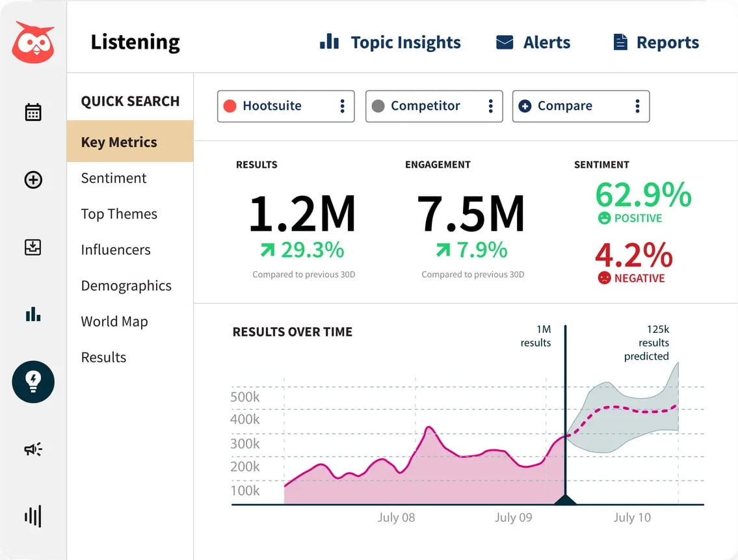Open the calendar planner icon in sidebar
This screenshot has width=738, height=560.
click(33, 112)
